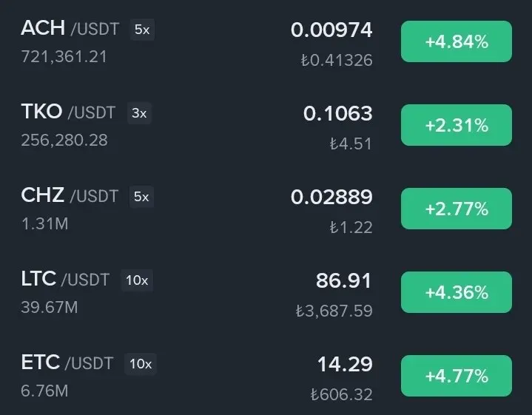Click the +2.77% change button for CHZ

click(457, 209)
